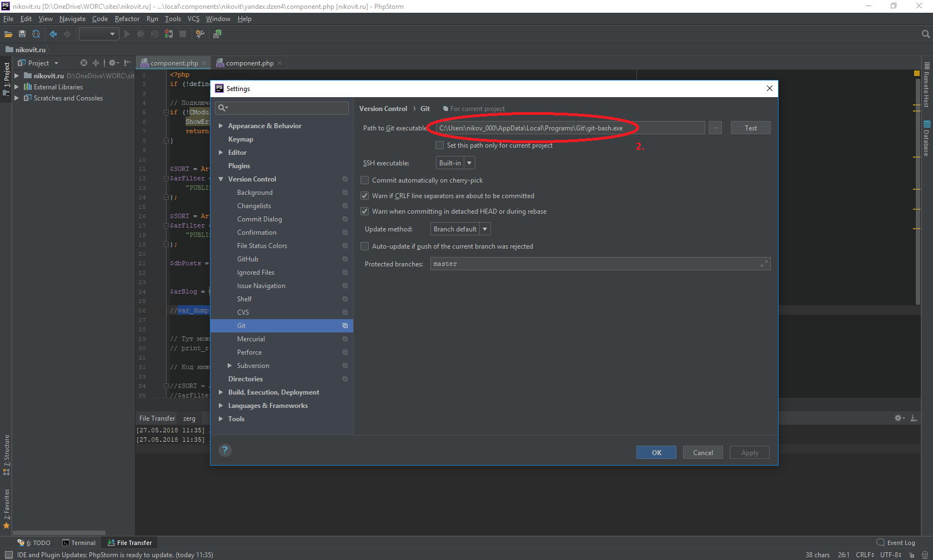Click the tool windows toggle bottom-left icon
This screenshot has height=560, width=933.
click(9, 554)
